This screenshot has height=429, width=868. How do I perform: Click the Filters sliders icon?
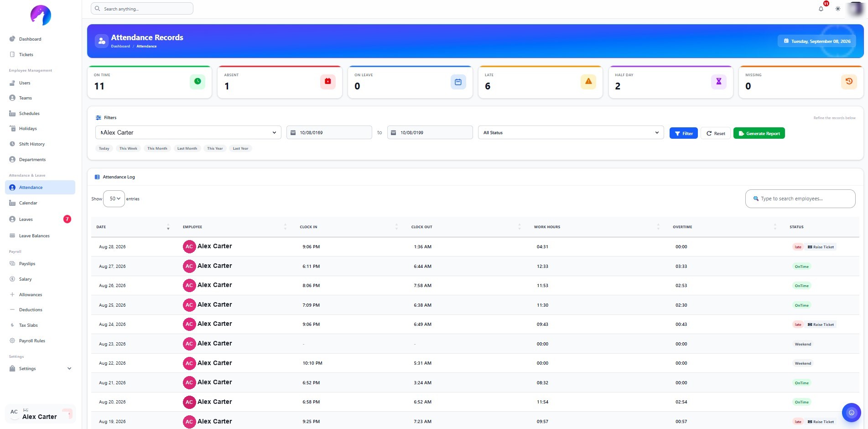98,118
